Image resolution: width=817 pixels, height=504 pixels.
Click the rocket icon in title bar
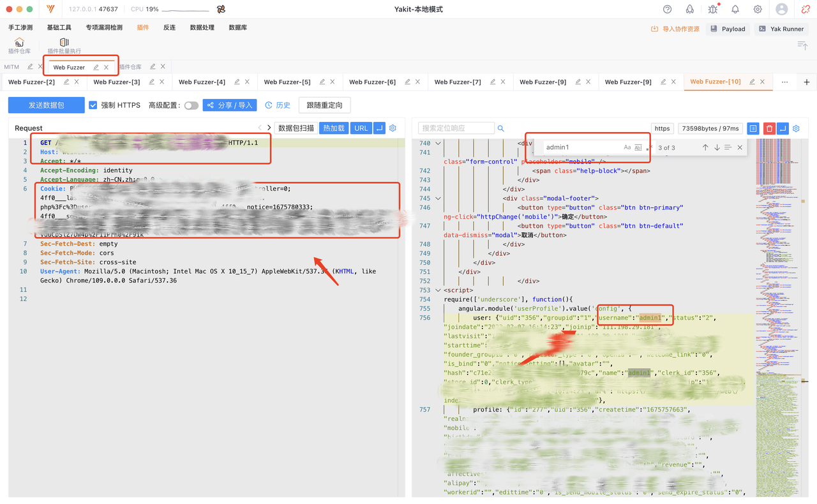690,10
